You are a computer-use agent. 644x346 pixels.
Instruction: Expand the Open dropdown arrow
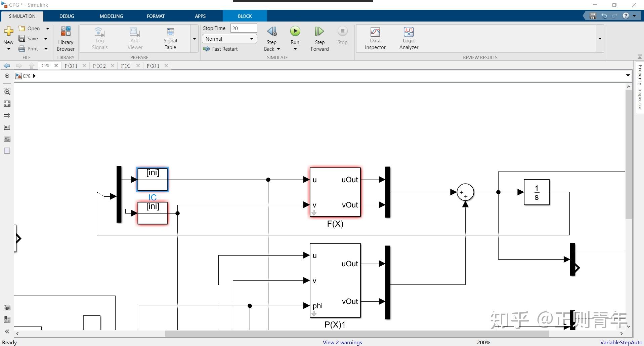tap(47, 29)
